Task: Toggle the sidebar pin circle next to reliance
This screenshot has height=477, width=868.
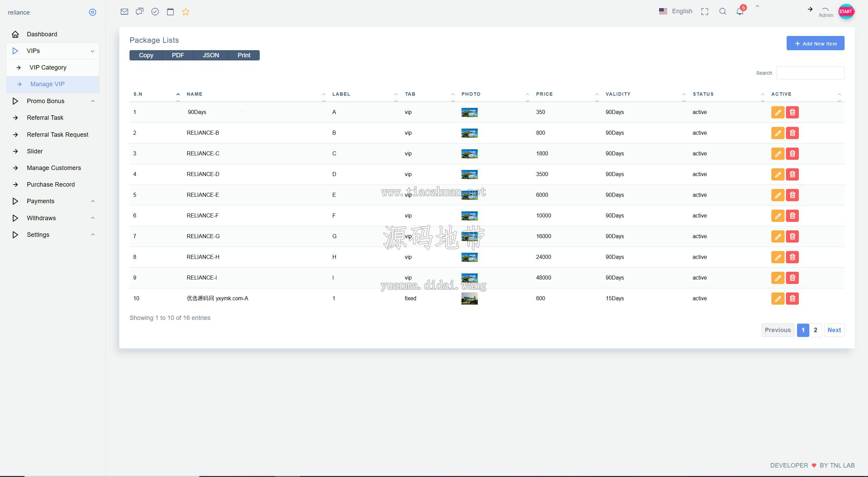Action: pos(93,12)
